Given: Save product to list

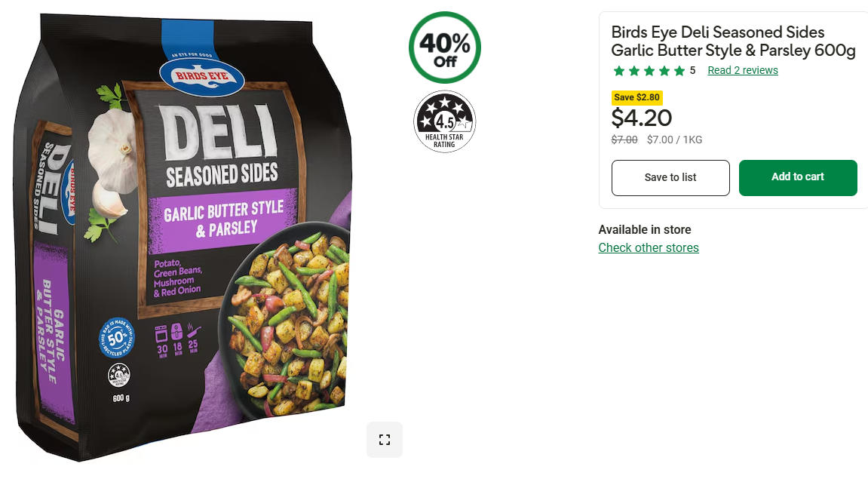Looking at the screenshot, I should tap(670, 178).
